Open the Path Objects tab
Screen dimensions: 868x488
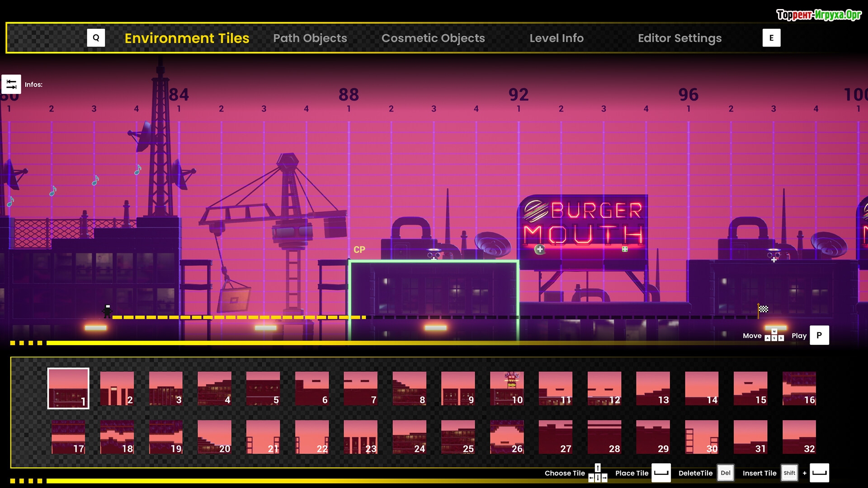pyautogui.click(x=310, y=38)
